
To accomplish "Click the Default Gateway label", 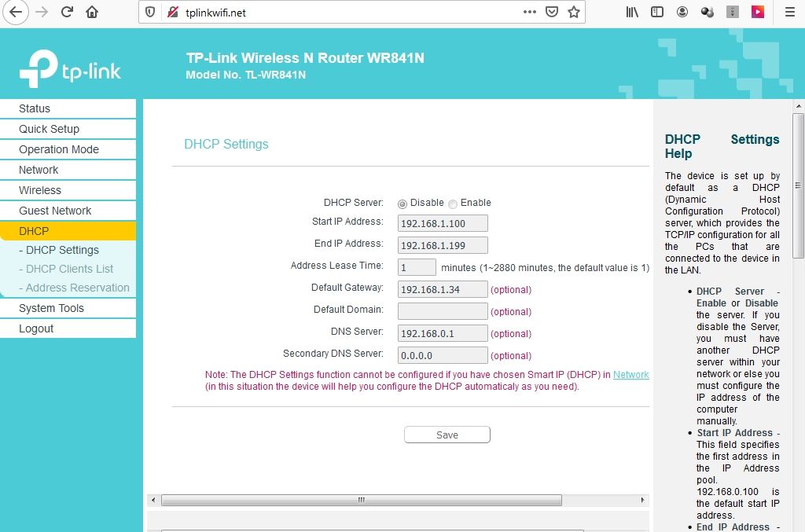I will coord(347,288).
